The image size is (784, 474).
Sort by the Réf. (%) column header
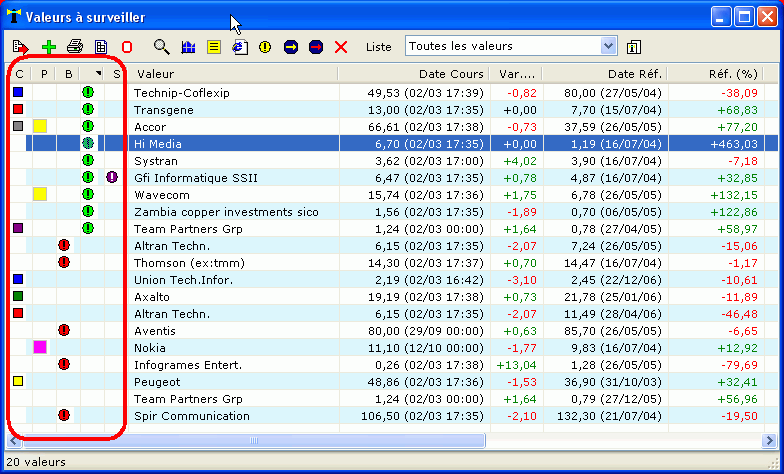716,74
